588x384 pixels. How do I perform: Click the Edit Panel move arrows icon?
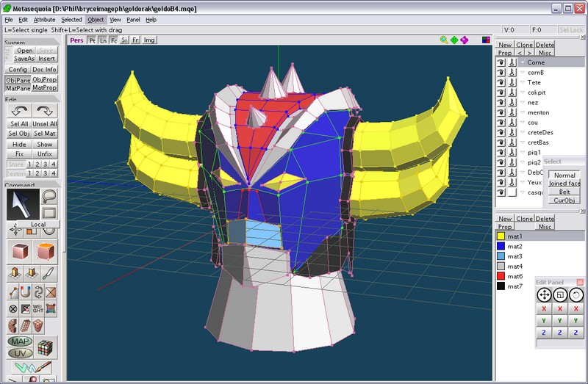[544, 295]
